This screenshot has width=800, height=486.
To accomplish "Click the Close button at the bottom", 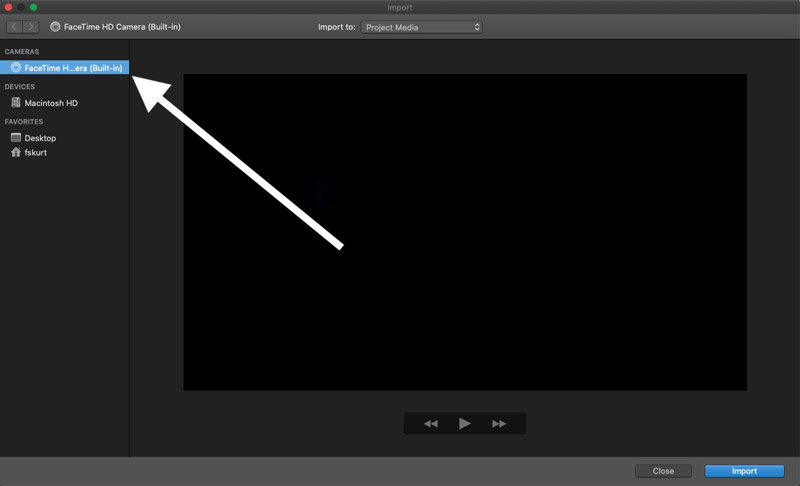I will [663, 471].
